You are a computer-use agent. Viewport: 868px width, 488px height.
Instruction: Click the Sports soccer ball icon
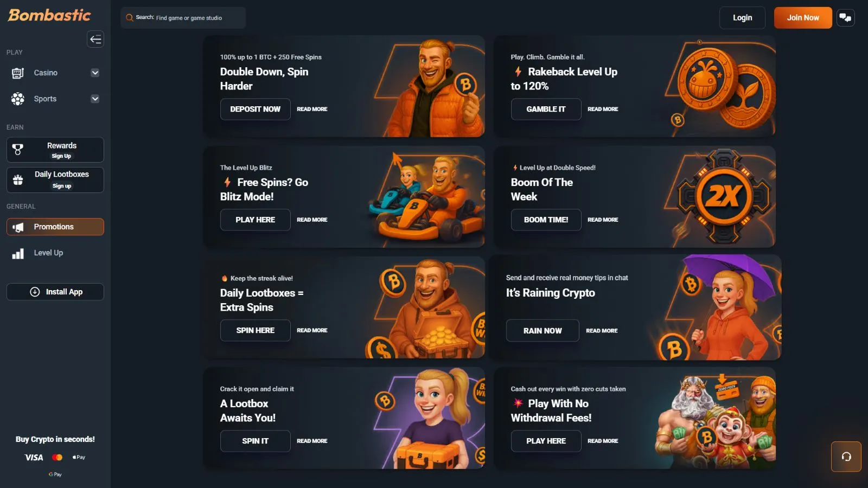(18, 99)
